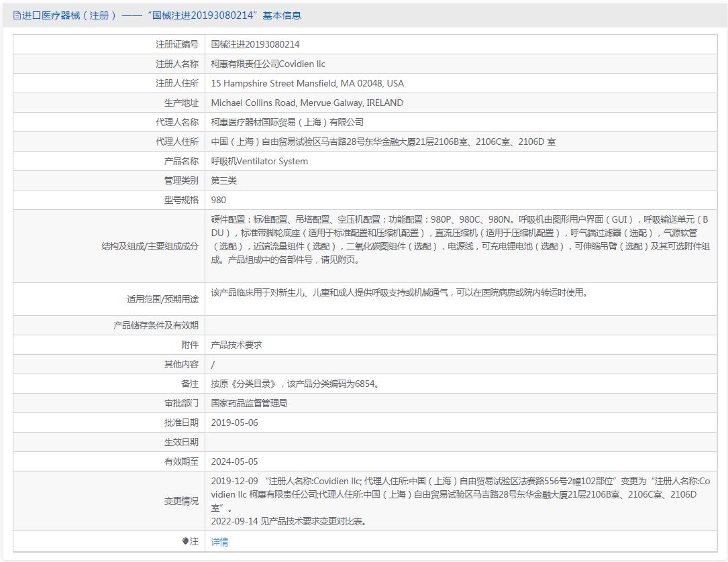Click the 注册人名称 label
The image size is (728, 562).
[x=177, y=64]
